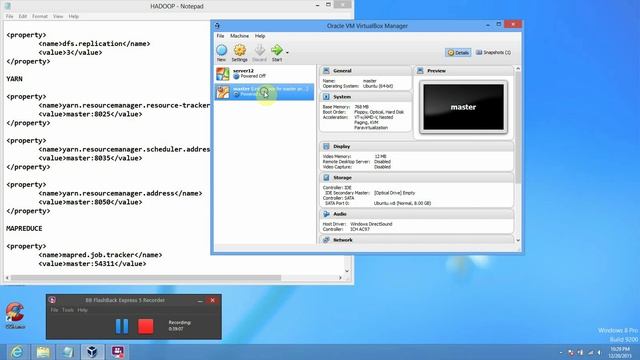This screenshot has width=640, height=360.
Task: Pause the BB FlashBack recording
Action: (122, 327)
